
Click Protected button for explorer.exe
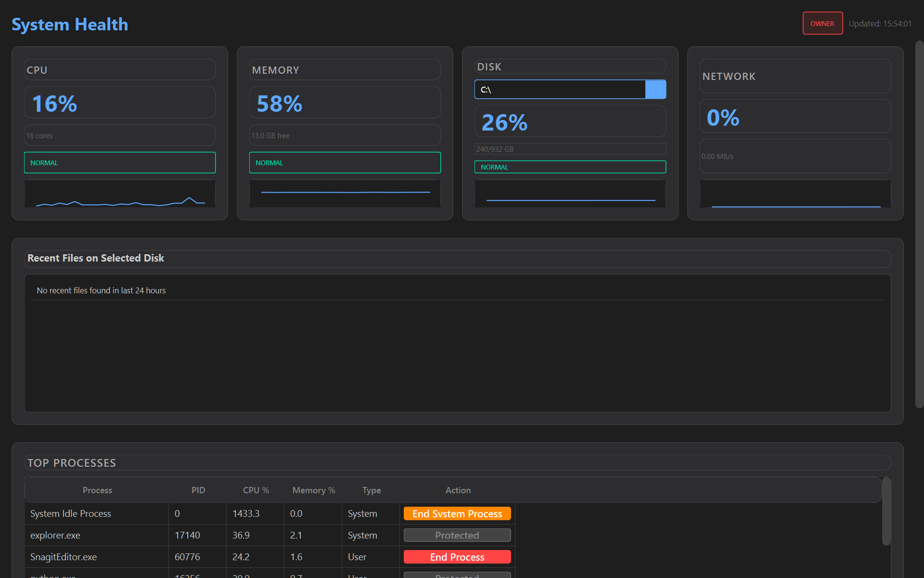(457, 535)
